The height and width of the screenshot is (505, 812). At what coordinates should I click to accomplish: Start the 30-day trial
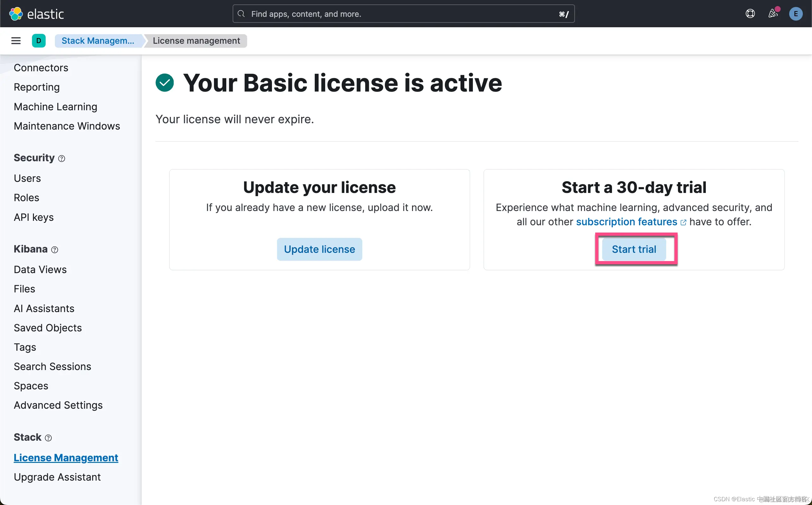(634, 249)
